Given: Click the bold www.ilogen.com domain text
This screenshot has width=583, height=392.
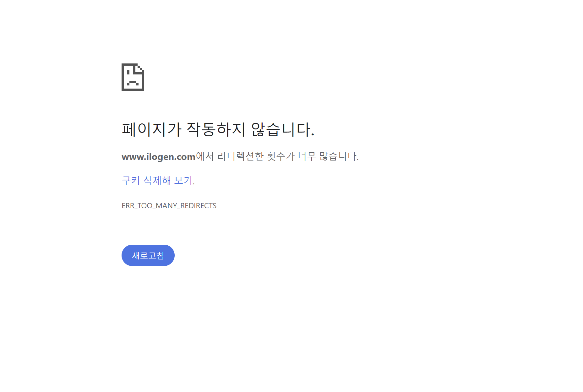Looking at the screenshot, I should pyautogui.click(x=159, y=156).
